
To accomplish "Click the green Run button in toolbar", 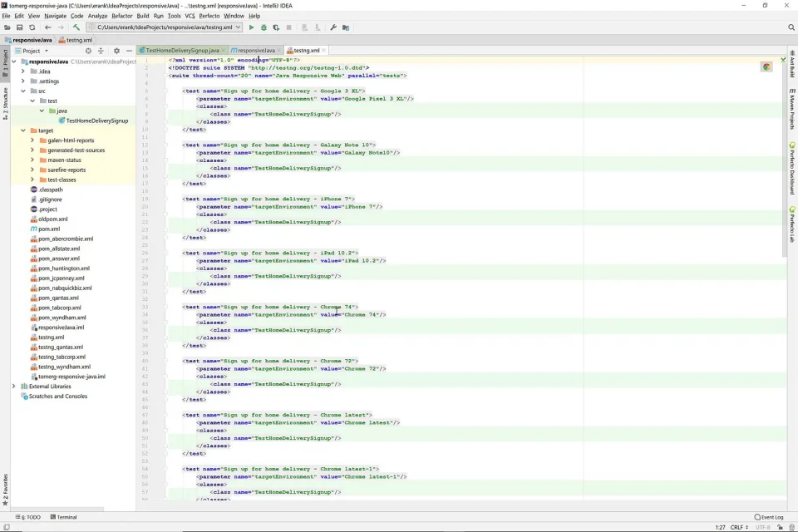I will (x=252, y=27).
